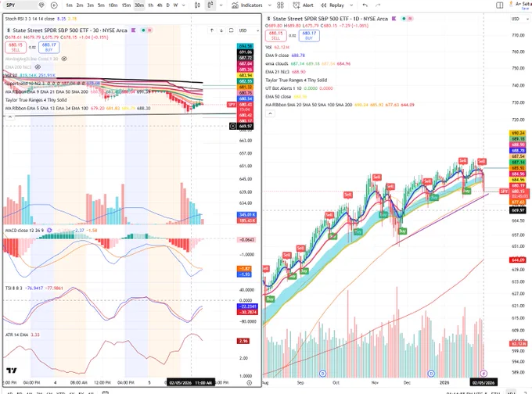
Task: Open the Indicators panel
Action: coord(247,5)
